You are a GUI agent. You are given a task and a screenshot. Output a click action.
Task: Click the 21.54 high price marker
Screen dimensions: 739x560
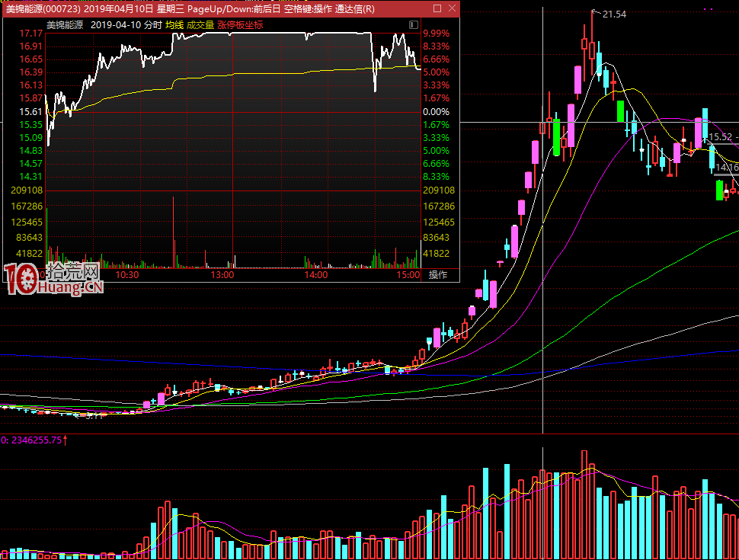coord(615,14)
